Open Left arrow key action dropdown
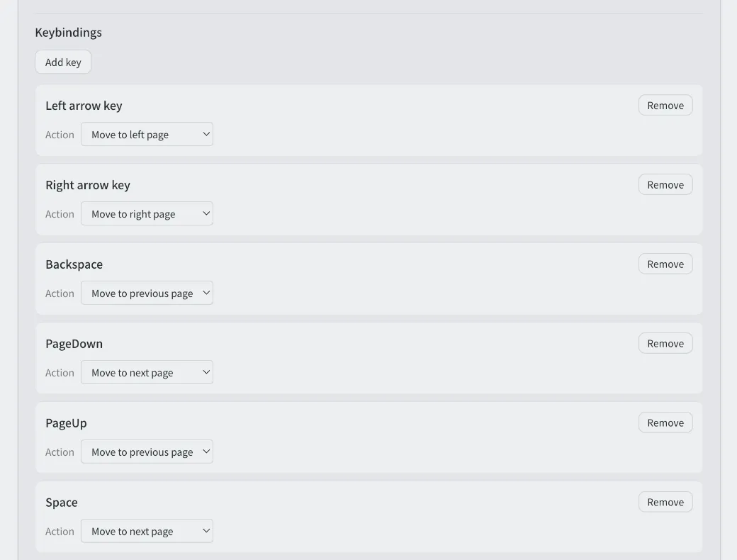 tap(147, 135)
